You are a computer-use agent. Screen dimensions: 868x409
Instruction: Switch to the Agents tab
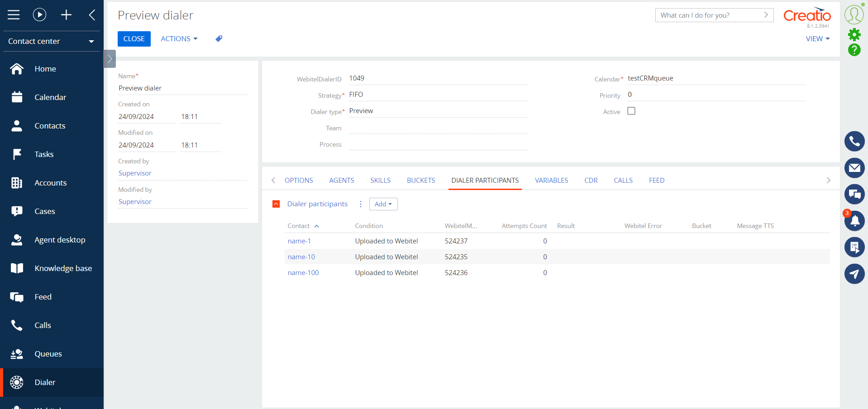(342, 181)
